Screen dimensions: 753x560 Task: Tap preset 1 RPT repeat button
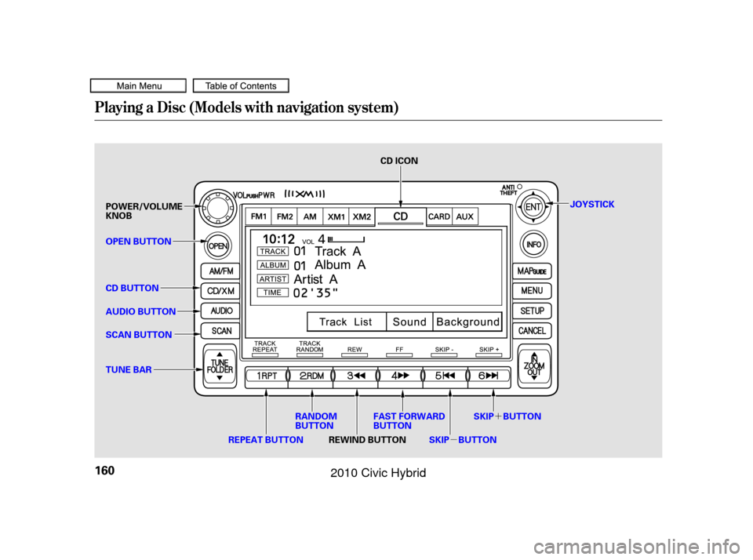coord(267,376)
